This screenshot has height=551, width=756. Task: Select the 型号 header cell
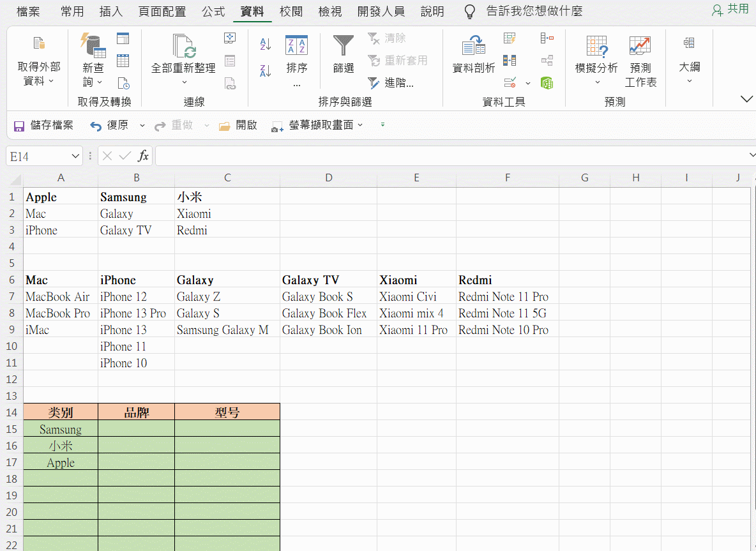(227, 412)
